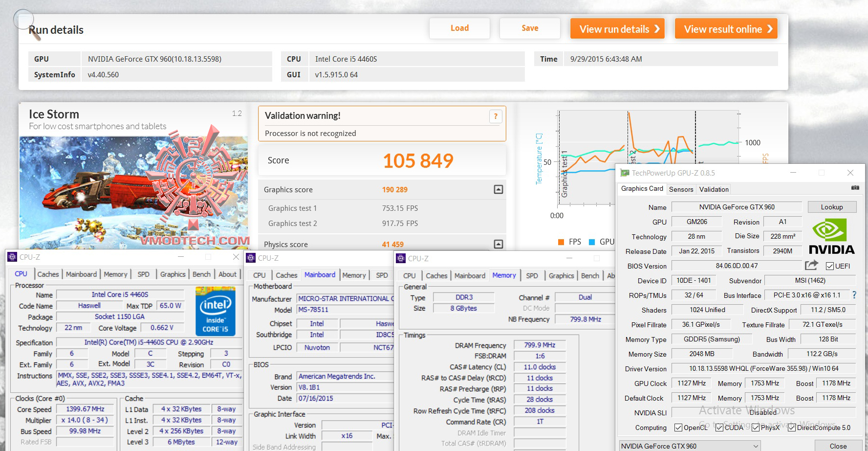The width and height of the screenshot is (868, 451).
Task: Click the app icon of the CPU-Z processor window
Action: [x=13, y=257]
